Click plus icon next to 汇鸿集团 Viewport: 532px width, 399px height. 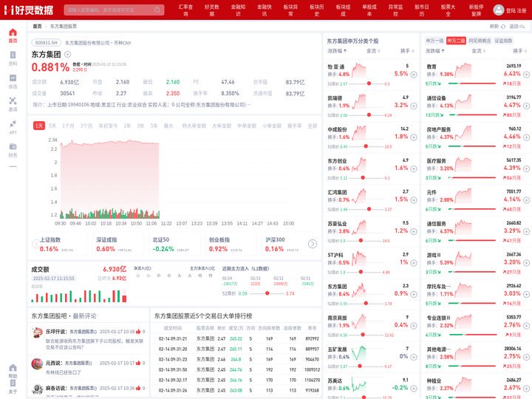click(x=414, y=199)
